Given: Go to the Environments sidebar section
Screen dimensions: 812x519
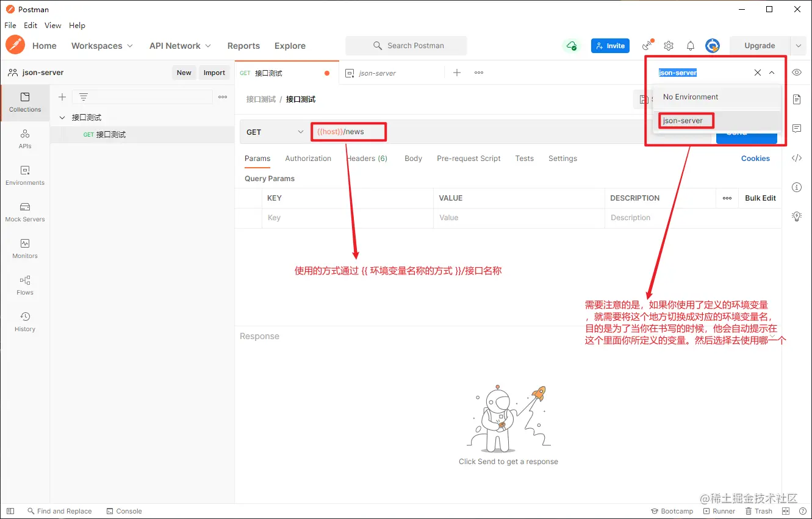Looking at the screenshot, I should (x=25, y=175).
